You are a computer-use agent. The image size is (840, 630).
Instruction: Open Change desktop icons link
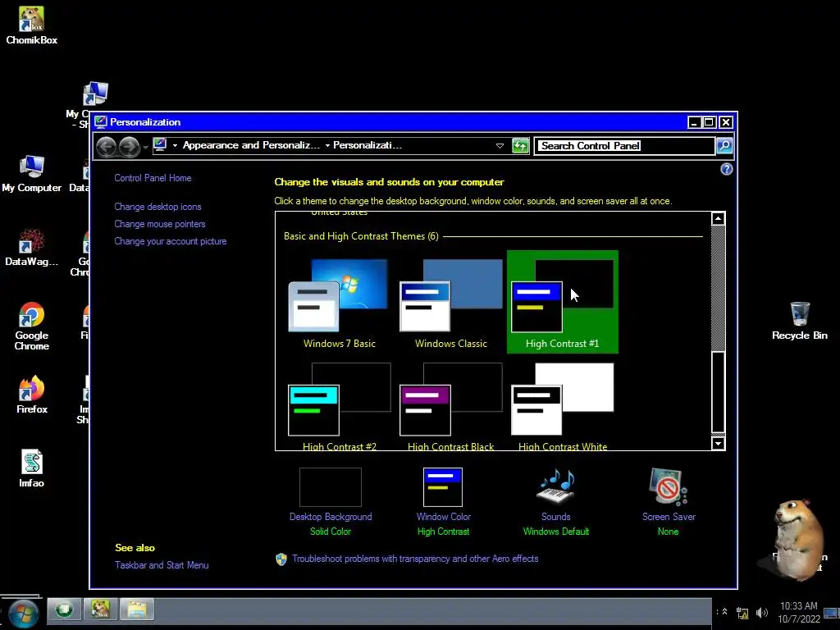coord(157,207)
